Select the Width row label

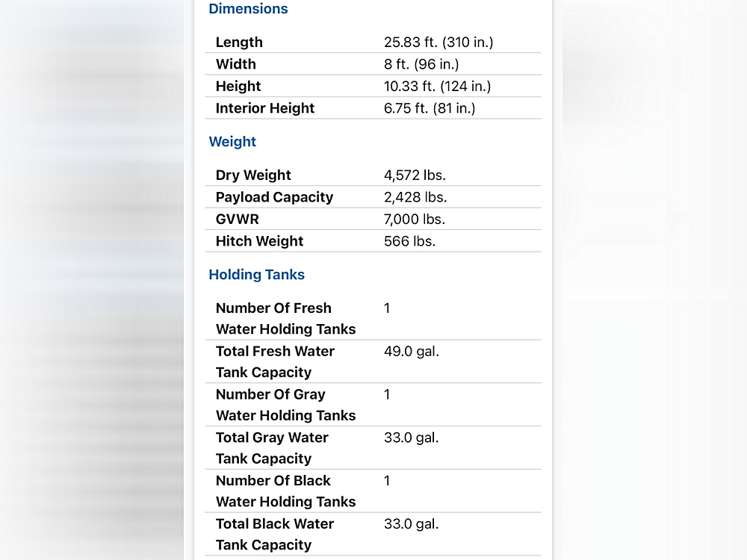pyautogui.click(x=235, y=64)
